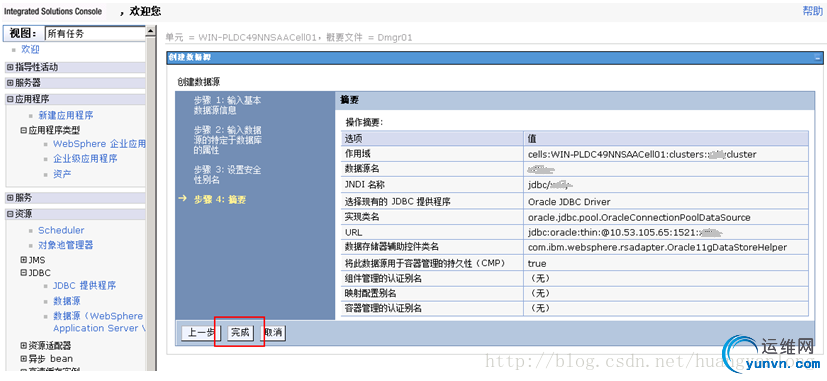Screen dimensions: 827x381
Task: Select wizard 步骤 3: 设置安全性别名
Action: click(x=227, y=175)
